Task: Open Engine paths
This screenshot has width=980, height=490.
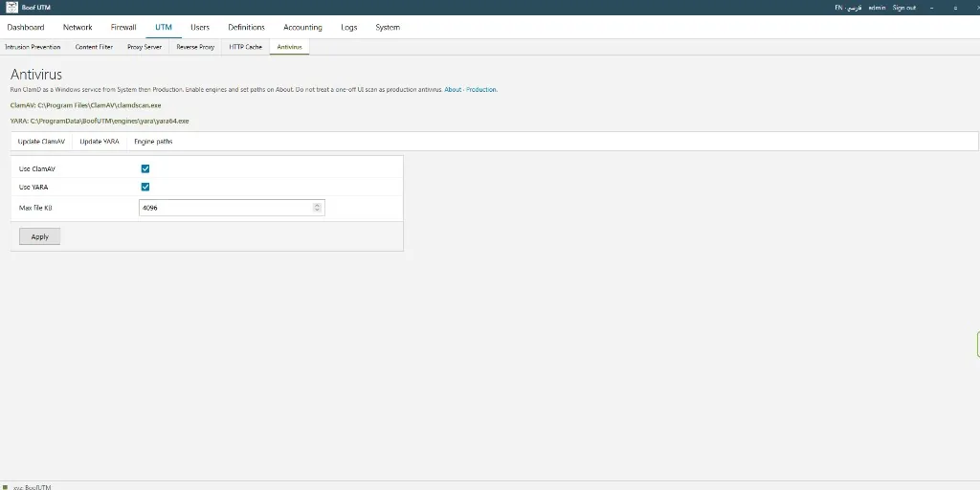Action: [153, 142]
